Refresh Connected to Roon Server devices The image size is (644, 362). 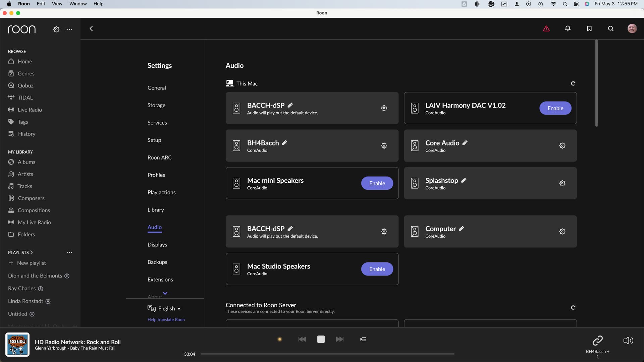point(573,307)
